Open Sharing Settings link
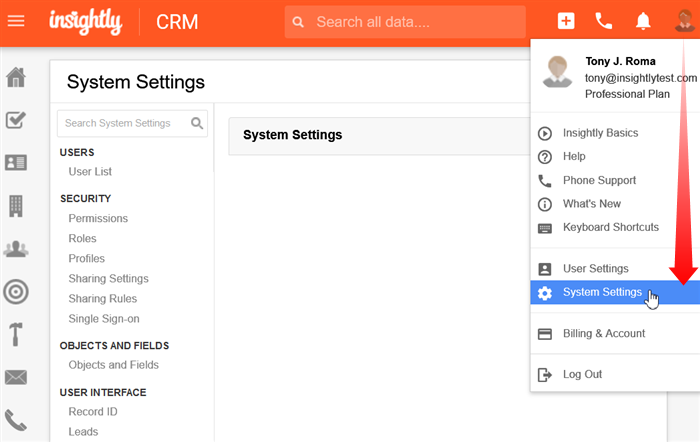Viewport: 700px width, 442px height. click(108, 279)
